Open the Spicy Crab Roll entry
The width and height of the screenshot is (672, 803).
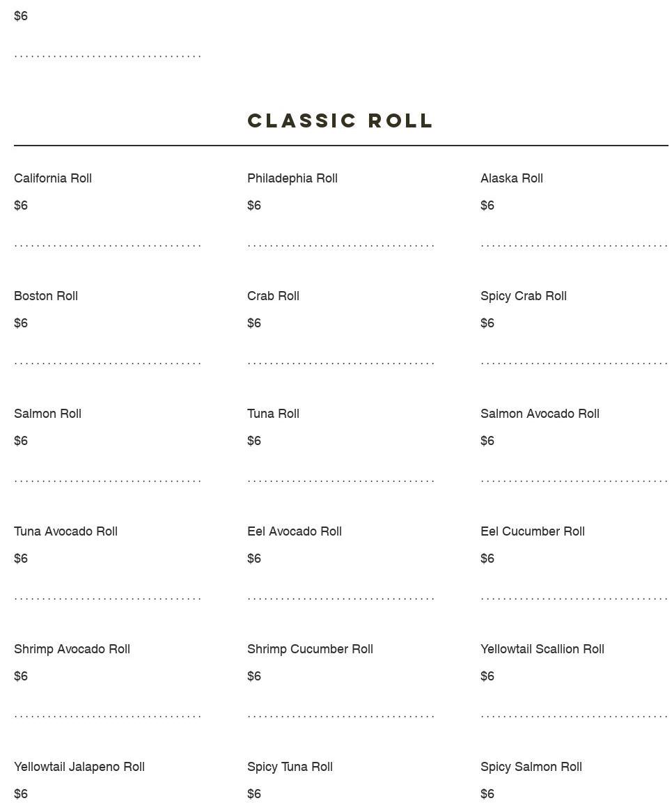(524, 296)
